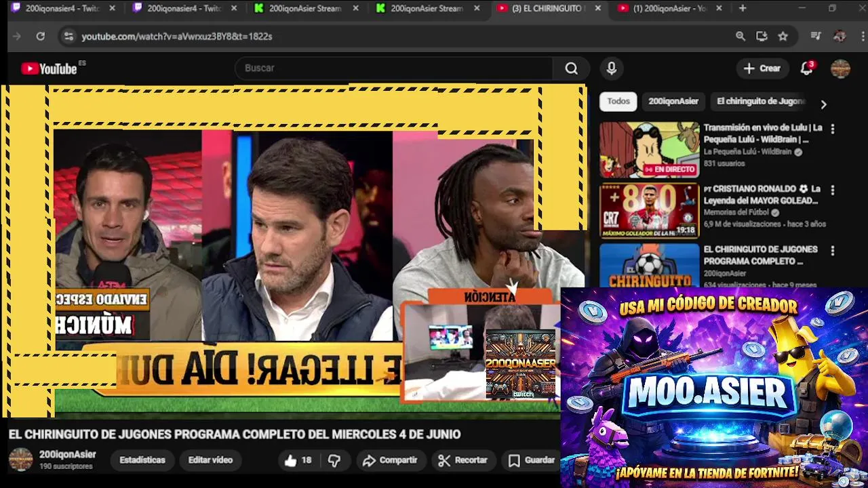Click the search magnifier button on YouTube
The height and width of the screenshot is (488, 868).
pos(572,68)
